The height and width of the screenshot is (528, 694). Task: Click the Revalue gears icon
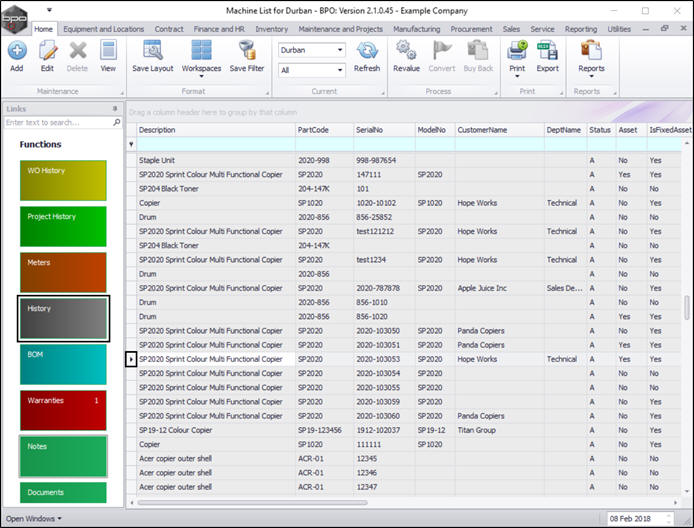[406, 50]
